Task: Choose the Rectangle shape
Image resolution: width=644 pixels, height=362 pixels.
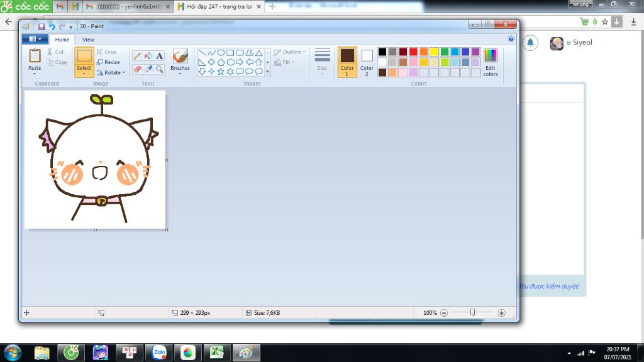Action: coord(230,53)
